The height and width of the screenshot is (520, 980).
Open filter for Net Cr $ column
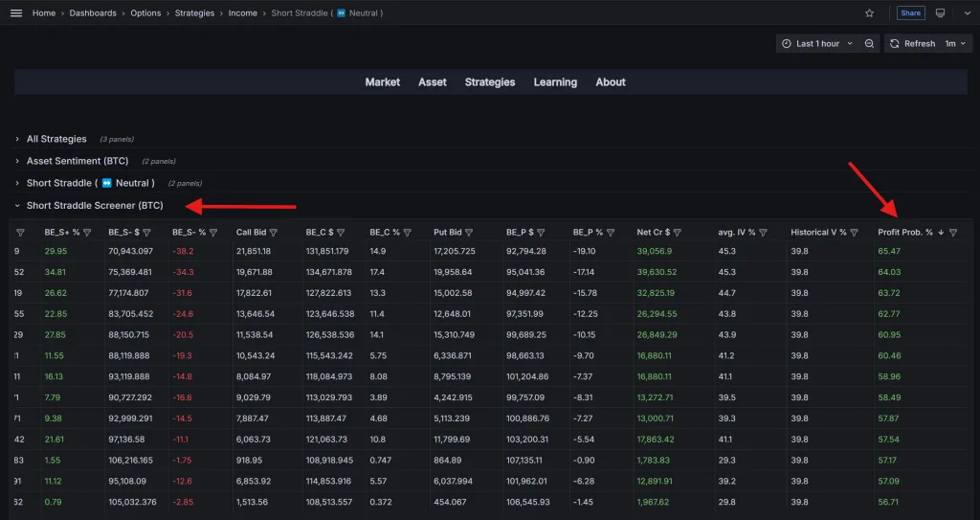point(679,233)
